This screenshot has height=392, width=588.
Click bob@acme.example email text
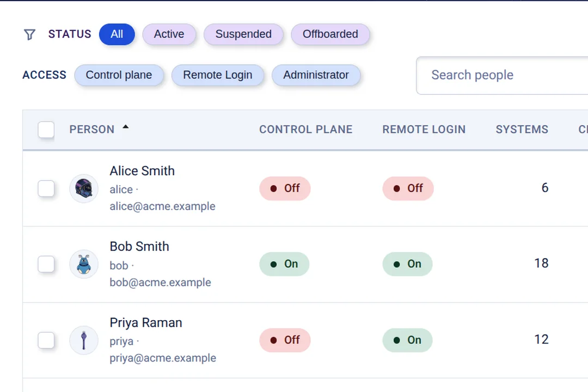click(x=160, y=283)
